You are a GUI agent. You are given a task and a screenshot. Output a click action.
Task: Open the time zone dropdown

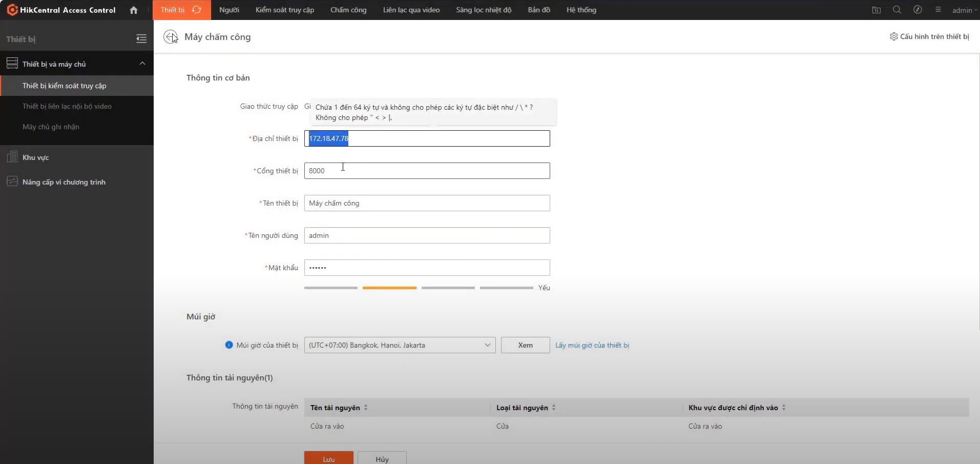[400, 345]
